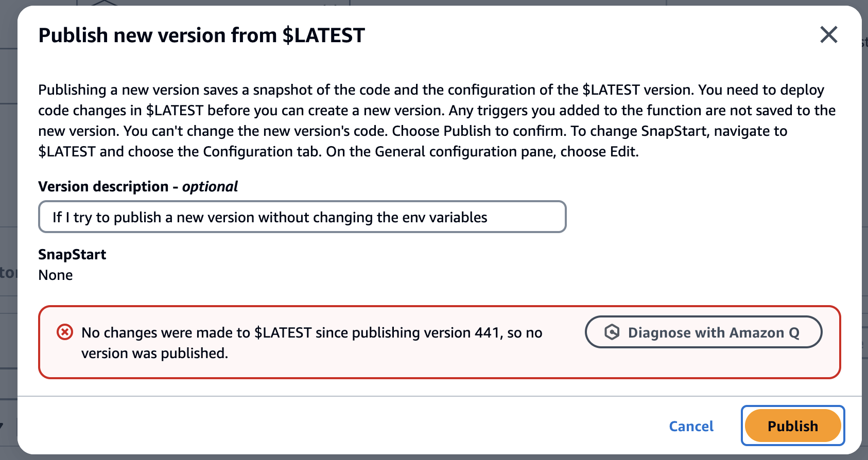Click the Cancel link
The width and height of the screenshot is (868, 460).
pyautogui.click(x=691, y=426)
